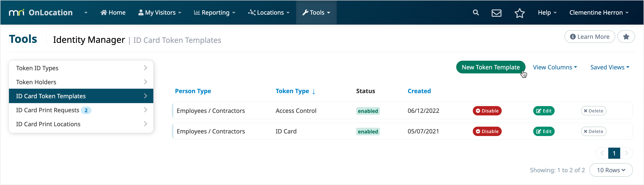Click chevron next to ID Card Print Locations

point(145,124)
